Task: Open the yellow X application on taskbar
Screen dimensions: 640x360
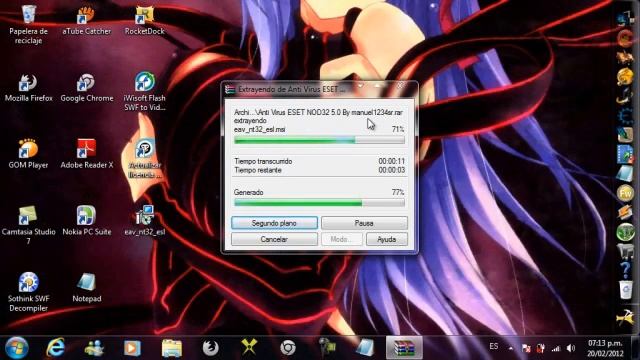Action: click(249, 347)
